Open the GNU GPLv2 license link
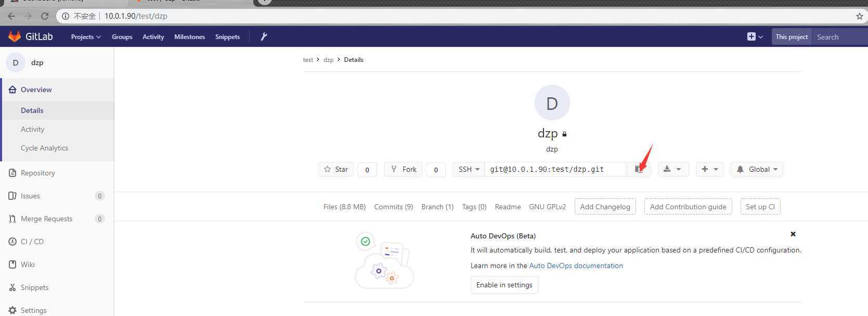868x316 pixels. 547,207
